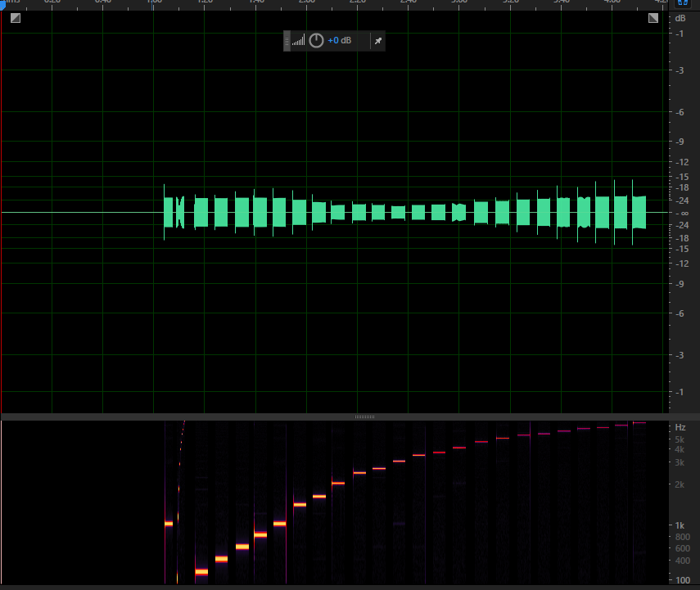700x590 pixels.
Task: Click the "3k" frequency ruler label
Action: point(680,462)
